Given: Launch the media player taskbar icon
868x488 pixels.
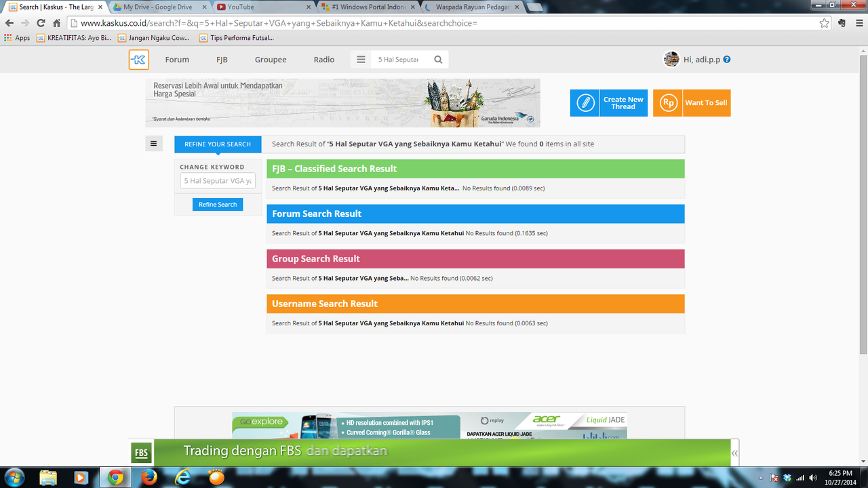Looking at the screenshot, I should click(81, 477).
